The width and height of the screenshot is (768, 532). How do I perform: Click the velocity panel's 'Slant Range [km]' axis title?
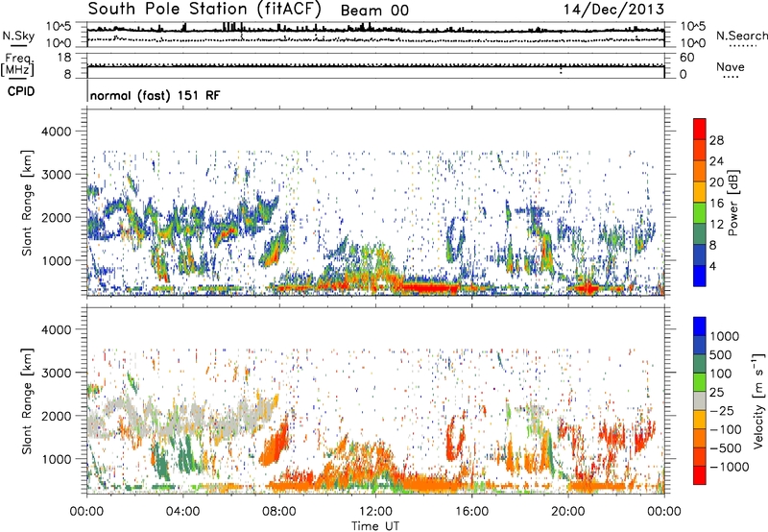(27, 400)
